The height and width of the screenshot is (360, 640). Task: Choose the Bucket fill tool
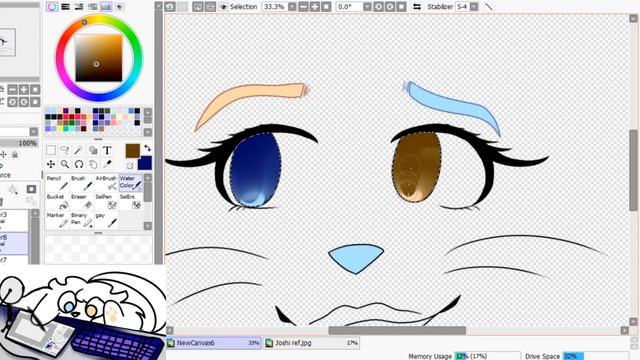click(x=57, y=201)
